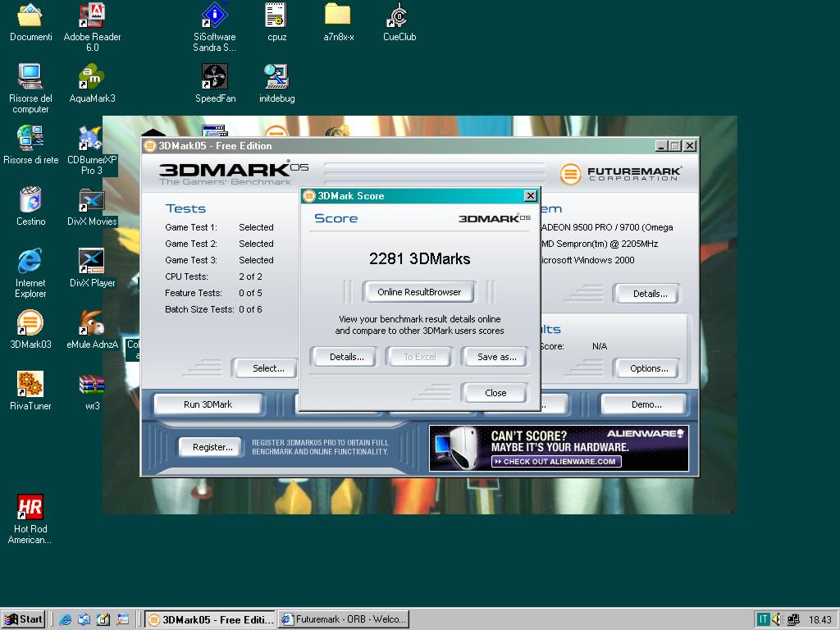
Task: Open the initdebug desktop icon
Action: (x=277, y=84)
